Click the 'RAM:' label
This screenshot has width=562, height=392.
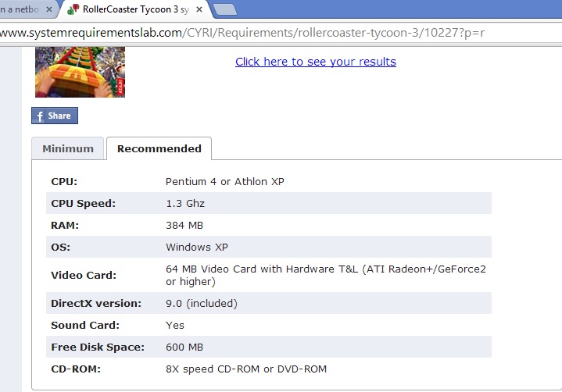coord(65,225)
